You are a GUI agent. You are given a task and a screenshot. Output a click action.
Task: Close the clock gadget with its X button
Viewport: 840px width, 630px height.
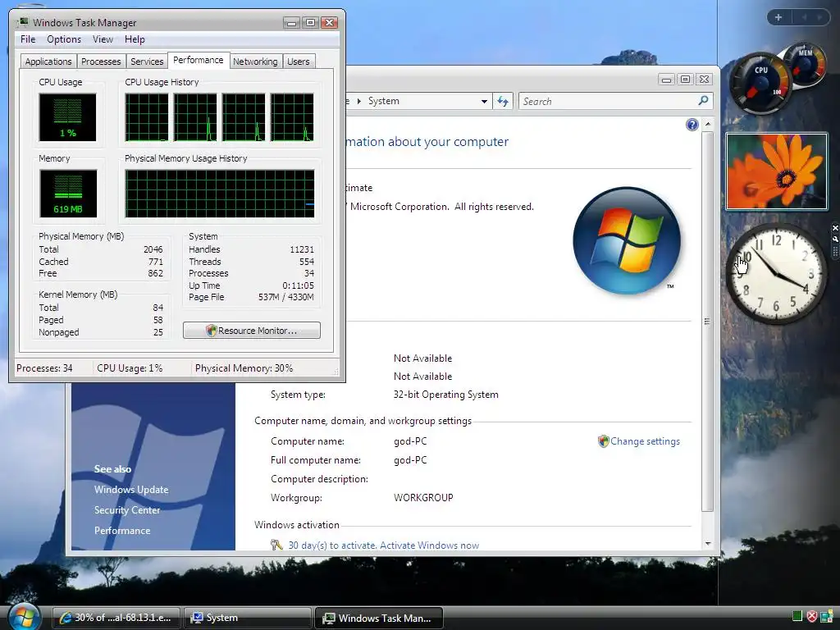(x=834, y=228)
